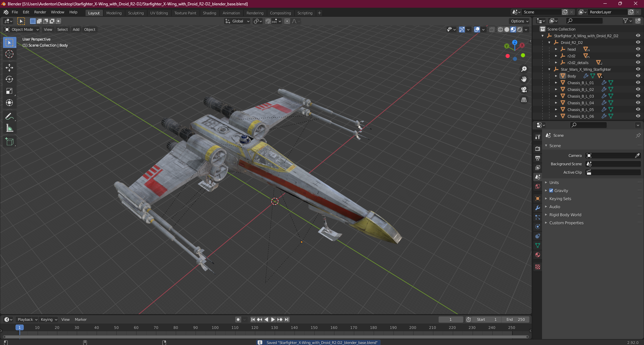This screenshot has height=345, width=644.
Task: Hide Chassis_B_L_04 in the outliner
Action: (638, 103)
